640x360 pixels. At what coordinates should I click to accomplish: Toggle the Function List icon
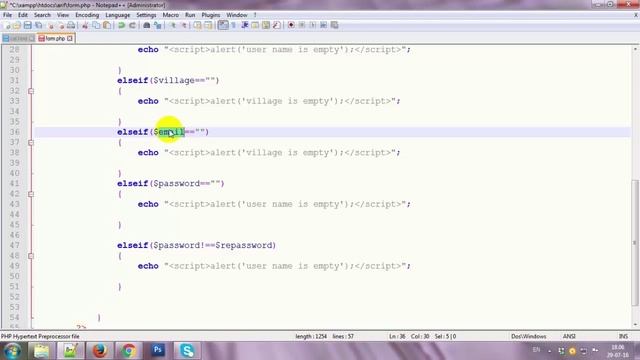point(277,25)
